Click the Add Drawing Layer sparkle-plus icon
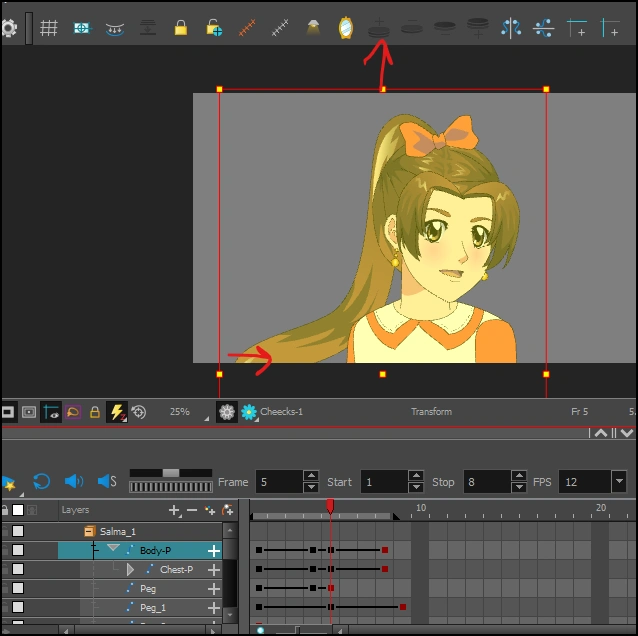 click(x=210, y=510)
